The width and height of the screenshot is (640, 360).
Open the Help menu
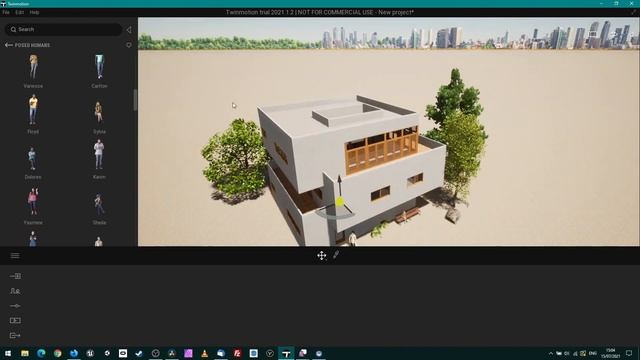34,12
